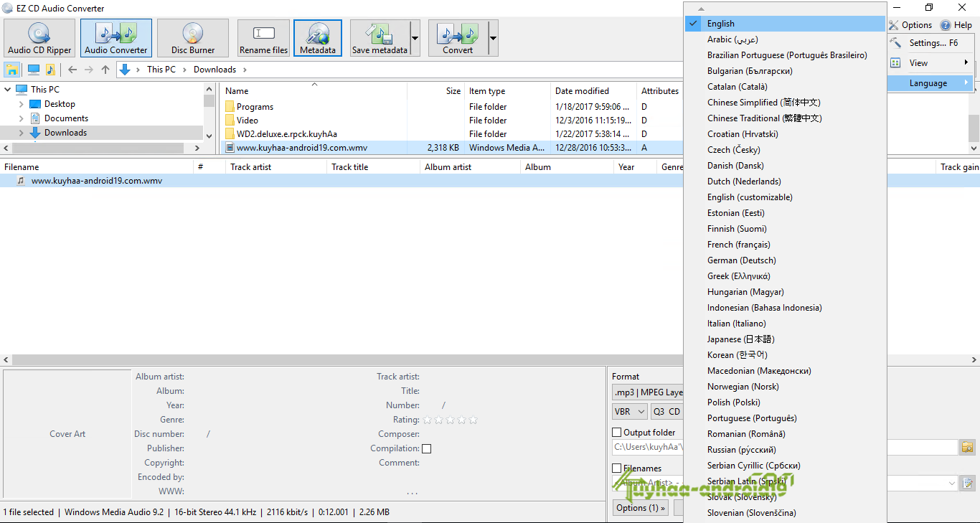Click the Track artist column header
This screenshot has width=980, height=523.
pos(275,167)
